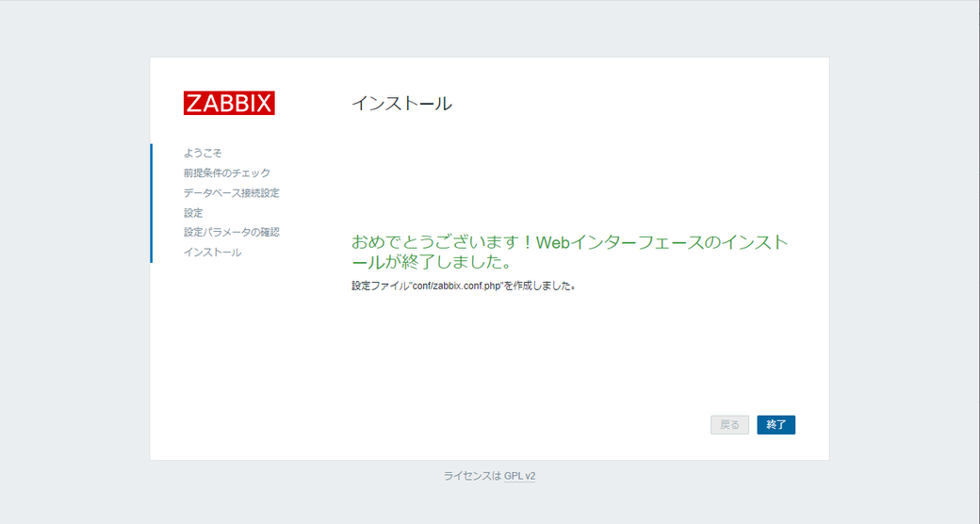Click the blue 終了 finish button
Screen dimensions: 980x524
pyautogui.click(x=776, y=425)
